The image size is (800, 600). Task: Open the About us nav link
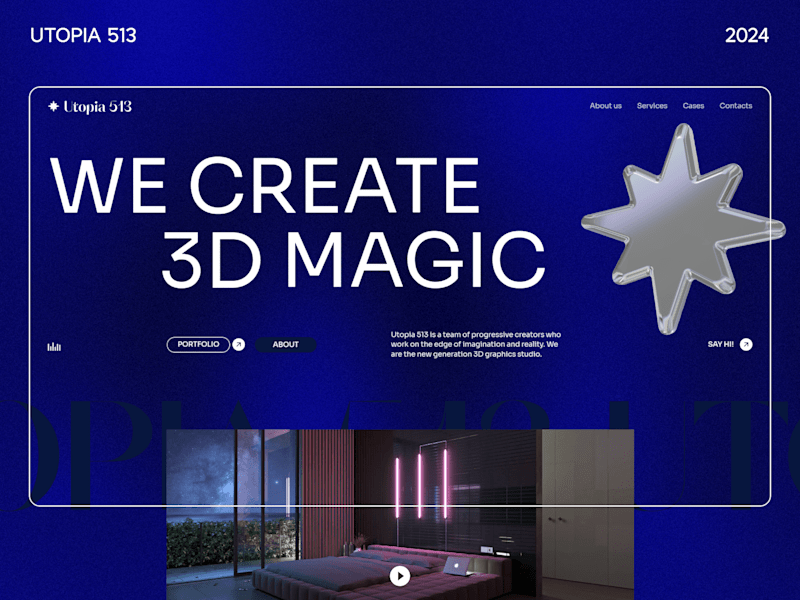606,106
